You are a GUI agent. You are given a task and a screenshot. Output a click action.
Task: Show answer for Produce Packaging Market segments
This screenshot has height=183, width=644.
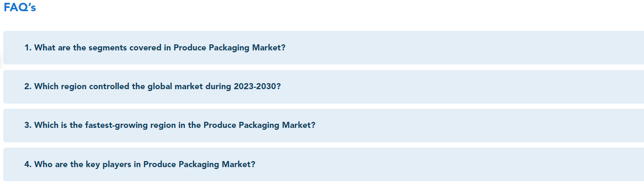click(324, 48)
